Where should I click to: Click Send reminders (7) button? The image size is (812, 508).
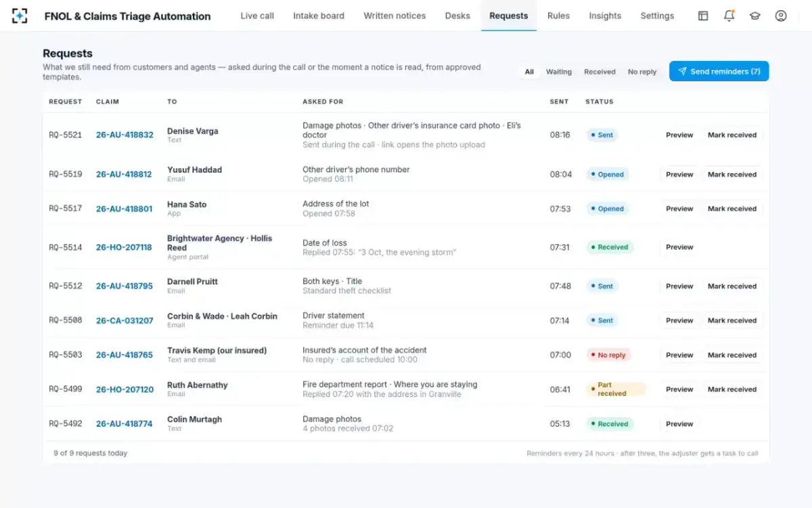[719, 71]
